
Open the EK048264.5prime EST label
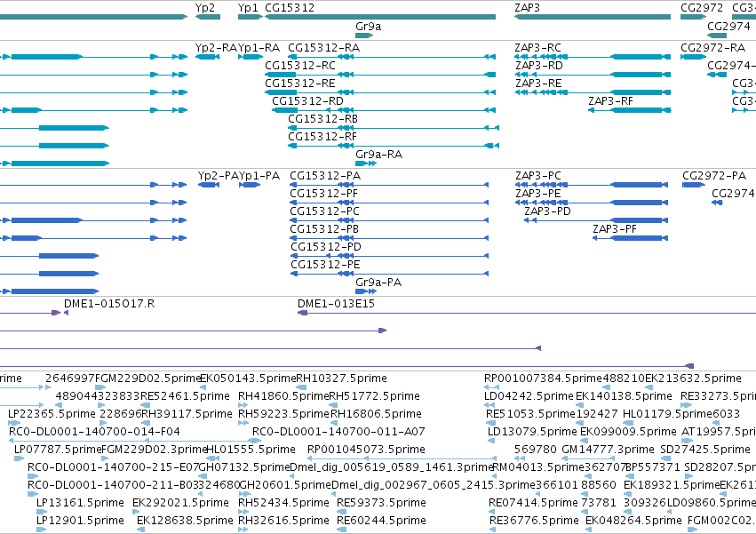pos(633,521)
